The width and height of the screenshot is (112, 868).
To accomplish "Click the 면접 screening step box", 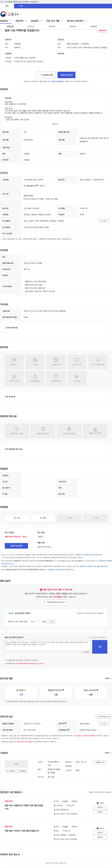I will pyautogui.click(x=43, y=518).
